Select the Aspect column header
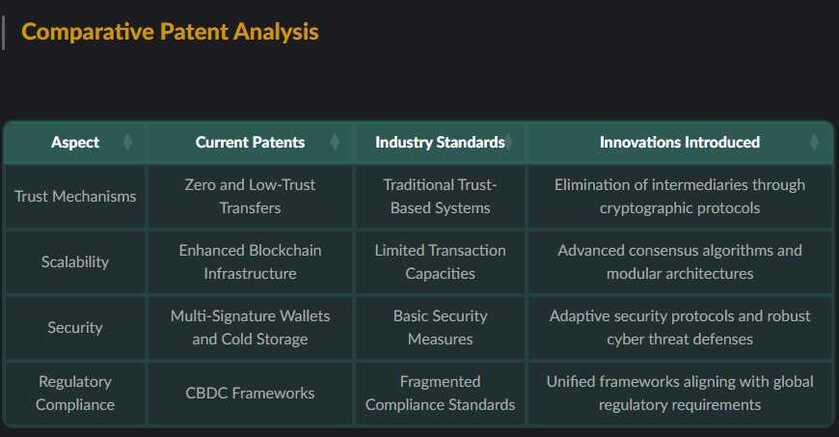Image resolution: width=839 pixels, height=437 pixels. pos(75,142)
